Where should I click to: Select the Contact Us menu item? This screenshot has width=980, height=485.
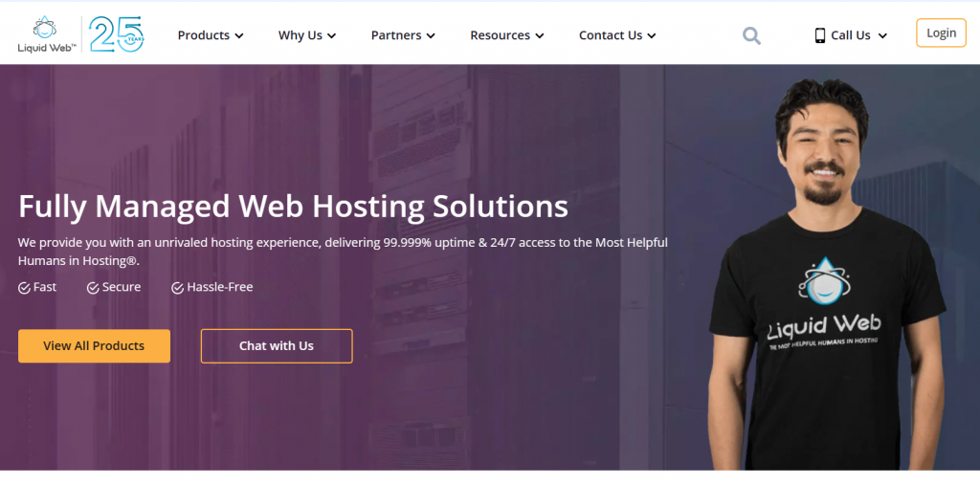click(616, 35)
